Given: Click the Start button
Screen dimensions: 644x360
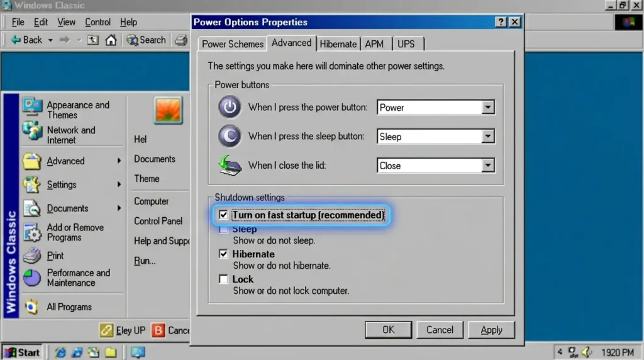Looking at the screenshot, I should (x=23, y=352).
